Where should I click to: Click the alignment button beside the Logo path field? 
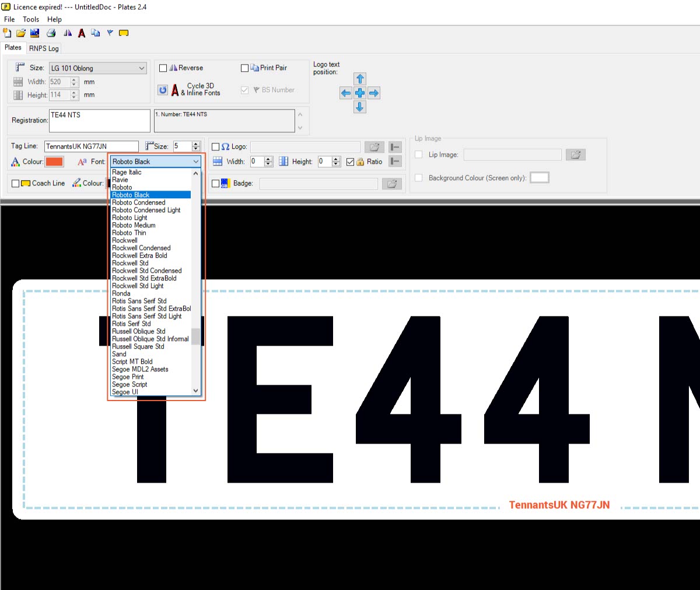(395, 147)
